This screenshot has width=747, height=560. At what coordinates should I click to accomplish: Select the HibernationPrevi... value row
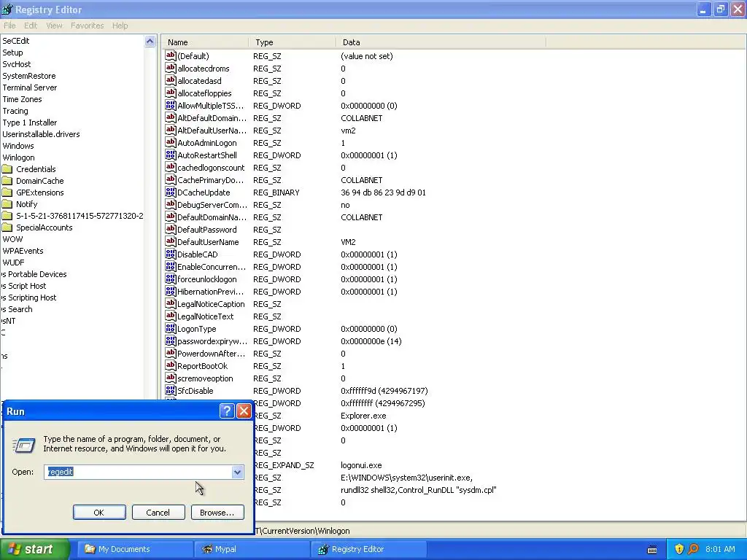(211, 292)
